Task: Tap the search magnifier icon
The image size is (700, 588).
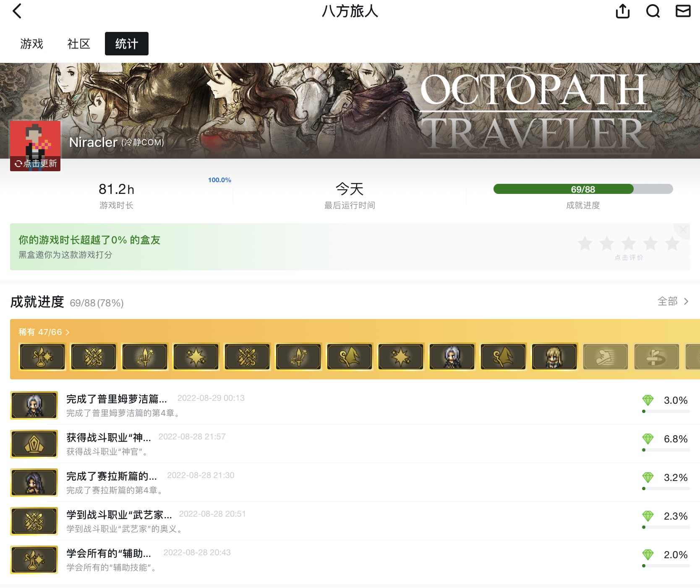Action: point(653,11)
